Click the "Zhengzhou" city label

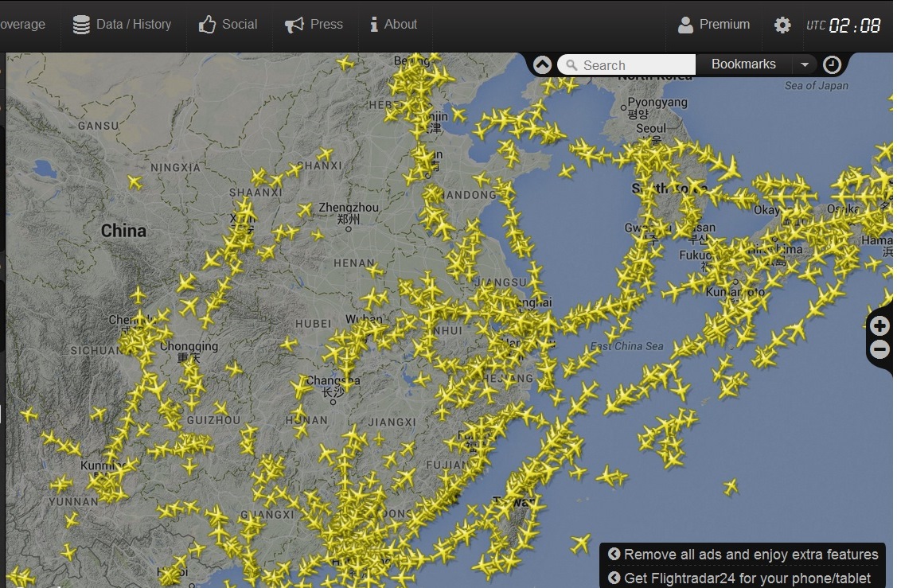tap(349, 207)
